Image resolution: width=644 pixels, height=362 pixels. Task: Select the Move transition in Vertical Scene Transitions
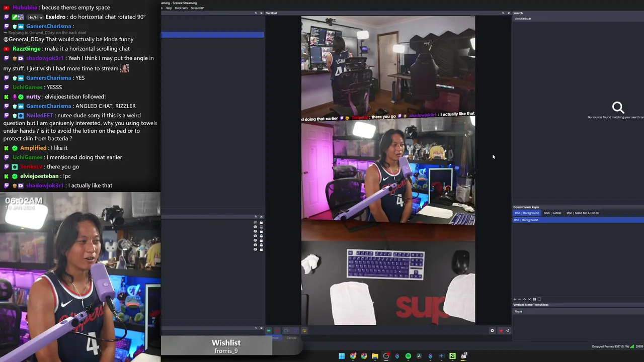click(x=578, y=312)
